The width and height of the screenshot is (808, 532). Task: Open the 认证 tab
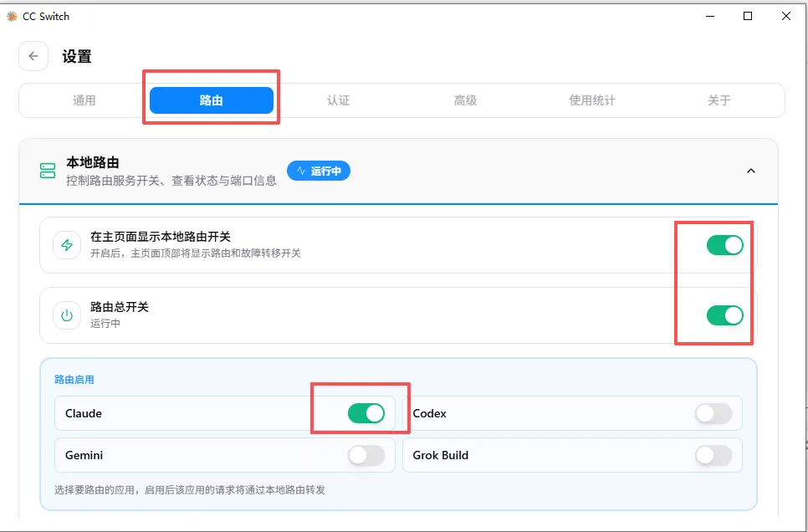[x=339, y=100]
